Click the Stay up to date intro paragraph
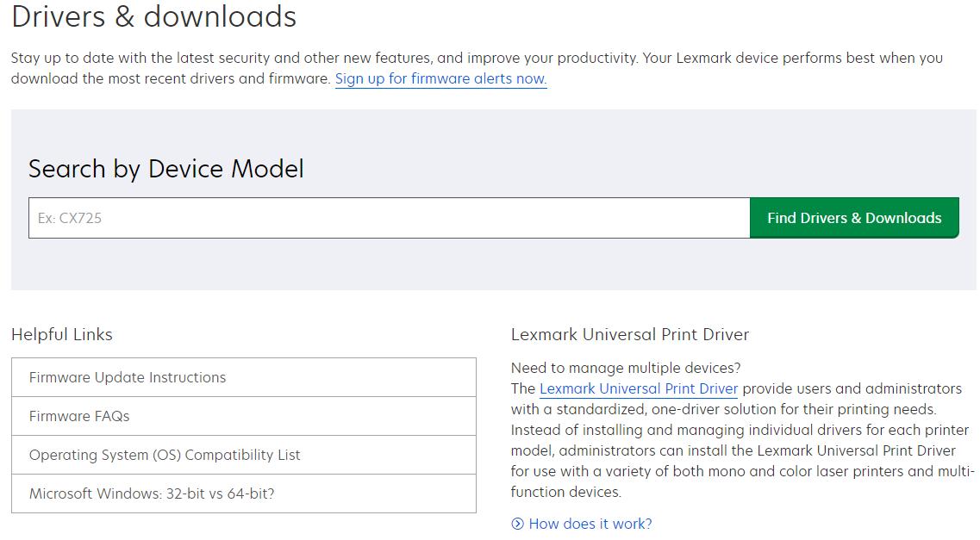 click(x=477, y=59)
